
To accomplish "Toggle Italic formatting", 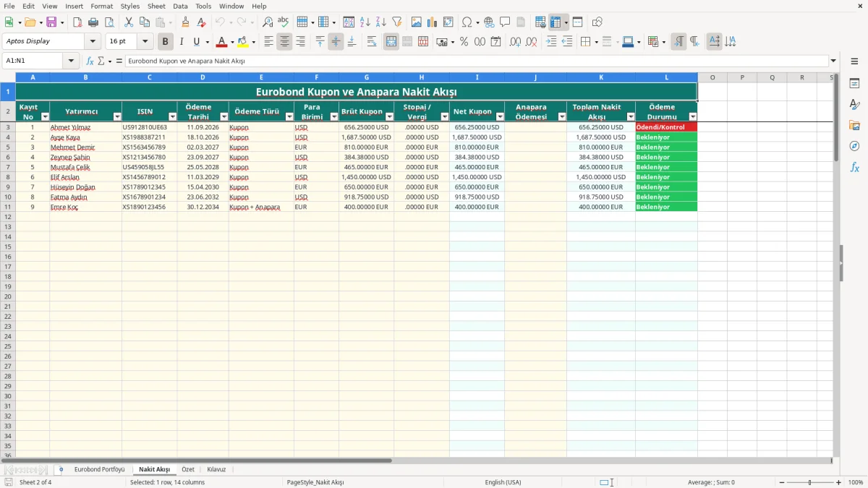I will tap(181, 42).
